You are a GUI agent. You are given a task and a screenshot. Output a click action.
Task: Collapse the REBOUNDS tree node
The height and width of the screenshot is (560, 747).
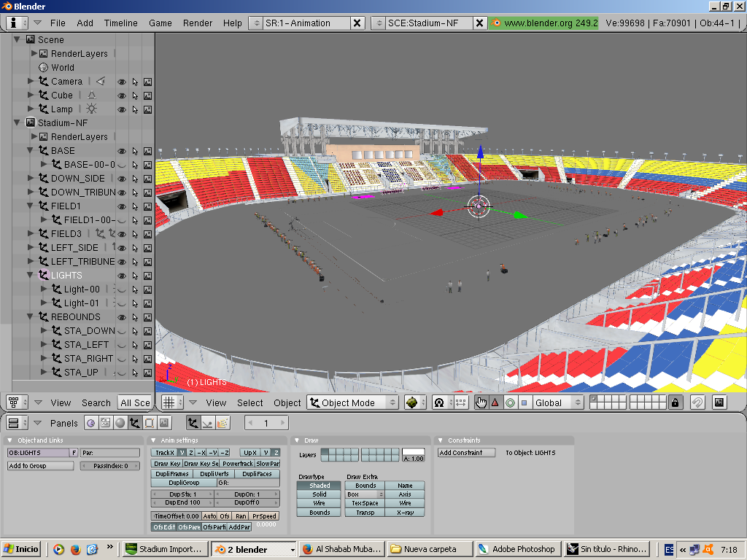point(31,316)
